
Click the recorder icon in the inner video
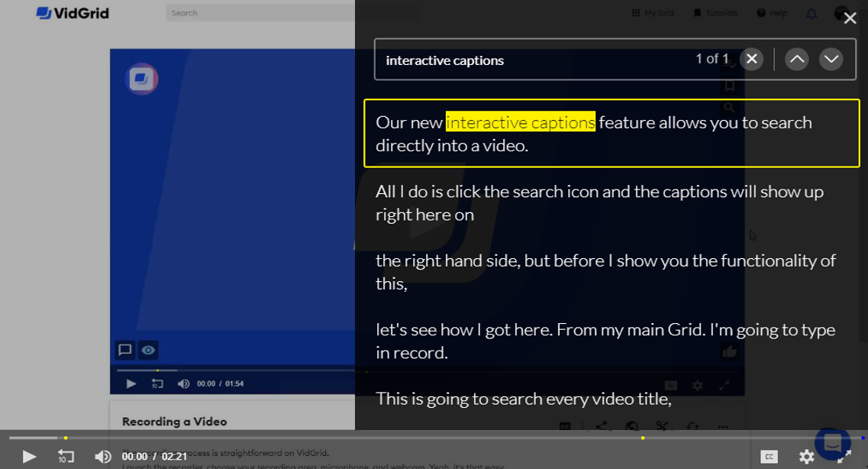click(x=142, y=79)
